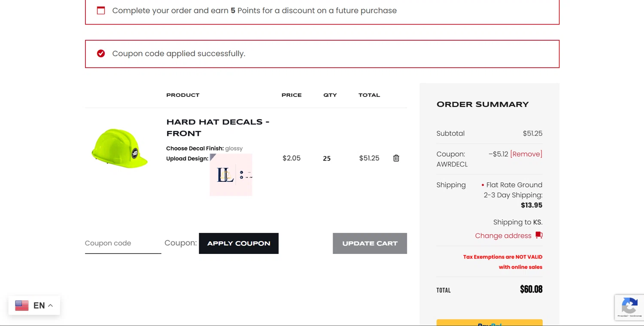The image size is (644, 326).
Task: Click the 'glossy' decal finish value
Action: click(234, 148)
